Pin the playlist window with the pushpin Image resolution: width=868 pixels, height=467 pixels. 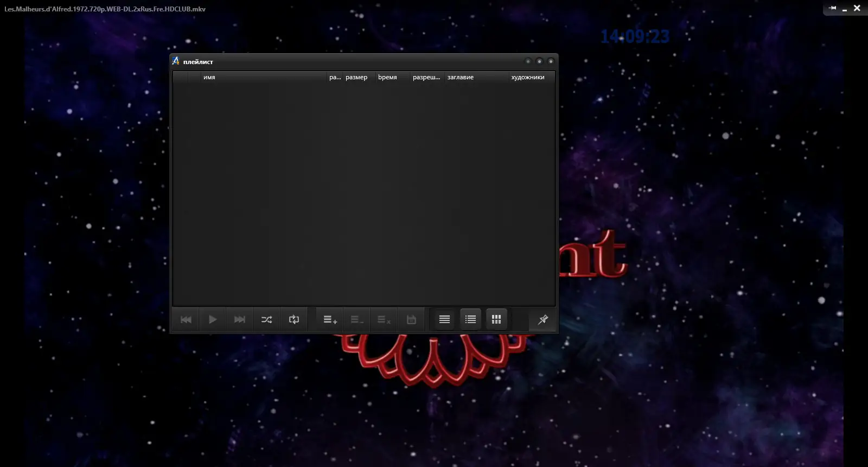pyautogui.click(x=542, y=319)
